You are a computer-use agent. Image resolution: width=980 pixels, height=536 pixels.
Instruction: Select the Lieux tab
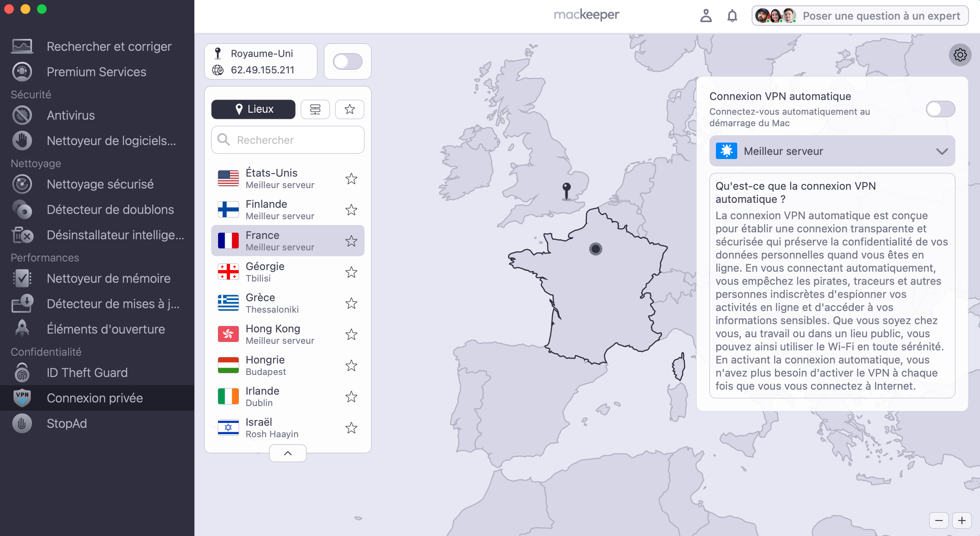[253, 109]
